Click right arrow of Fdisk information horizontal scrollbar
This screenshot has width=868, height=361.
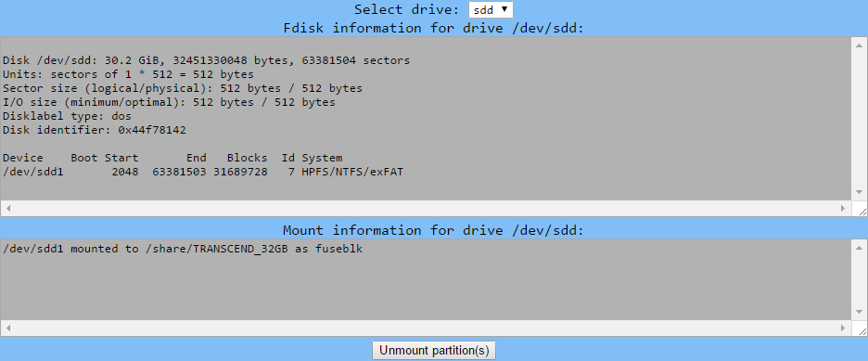point(843,208)
